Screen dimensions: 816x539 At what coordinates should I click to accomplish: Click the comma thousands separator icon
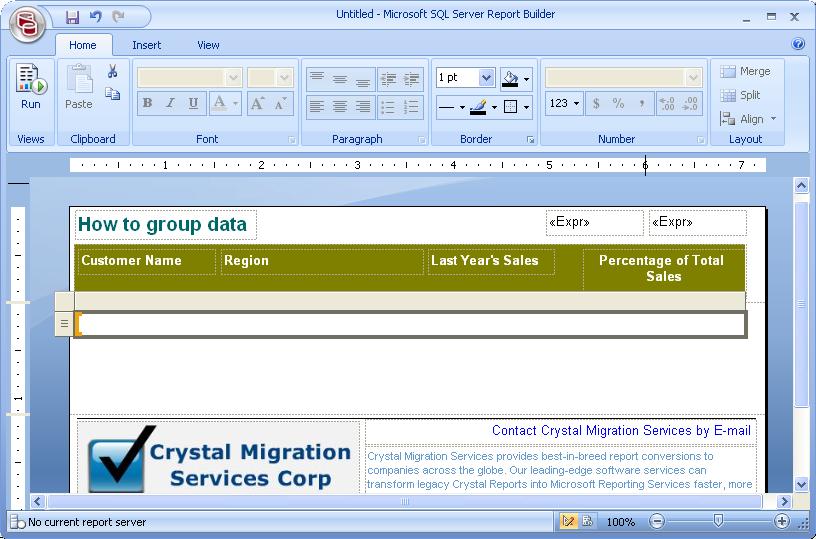642,104
